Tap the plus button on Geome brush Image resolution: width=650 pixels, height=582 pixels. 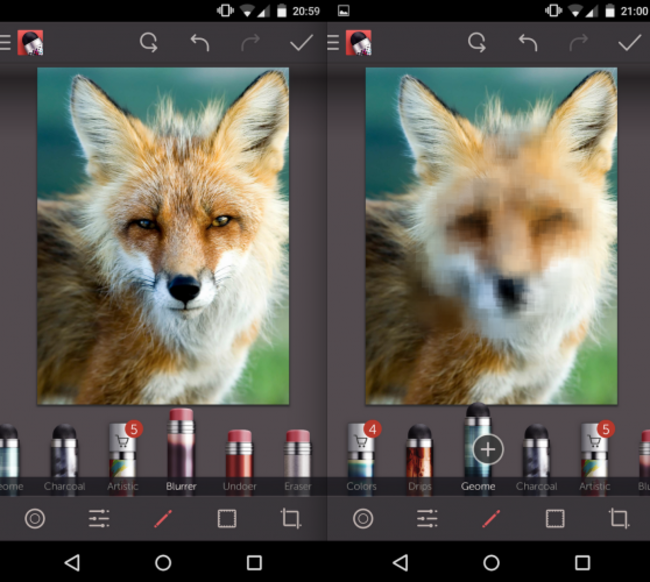pyautogui.click(x=488, y=450)
